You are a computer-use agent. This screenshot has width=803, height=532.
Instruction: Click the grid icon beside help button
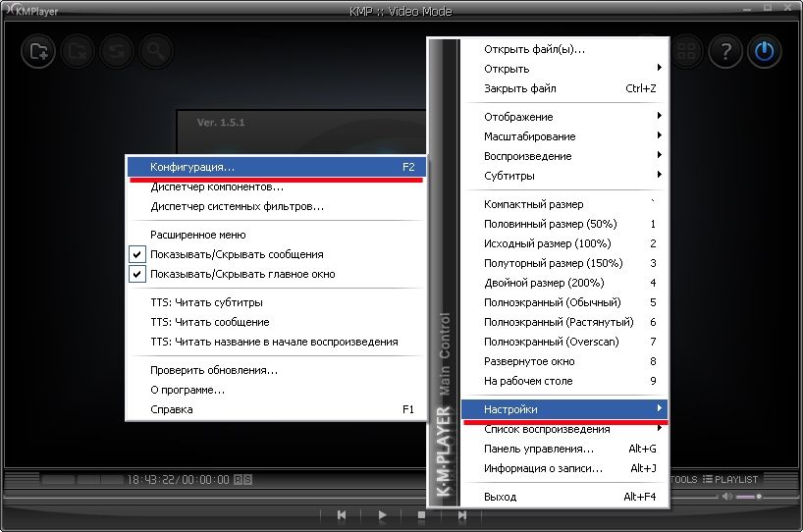point(686,51)
